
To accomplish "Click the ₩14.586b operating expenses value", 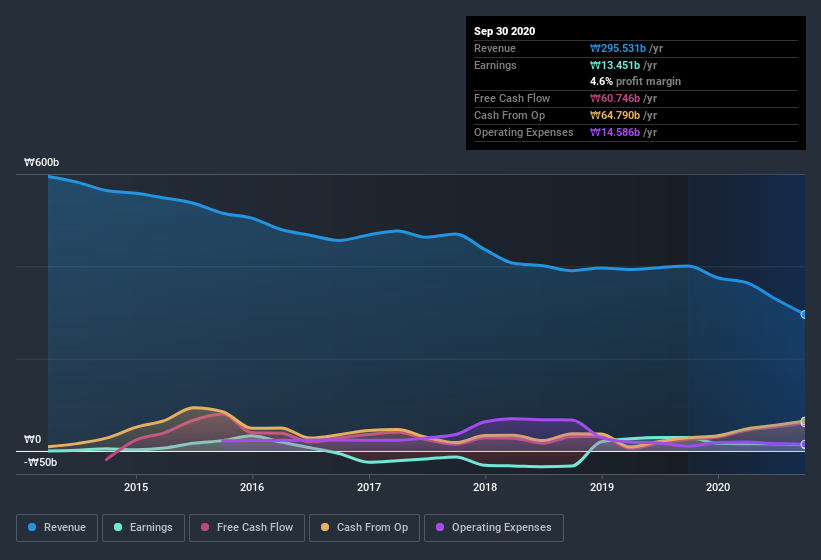I will point(615,132).
